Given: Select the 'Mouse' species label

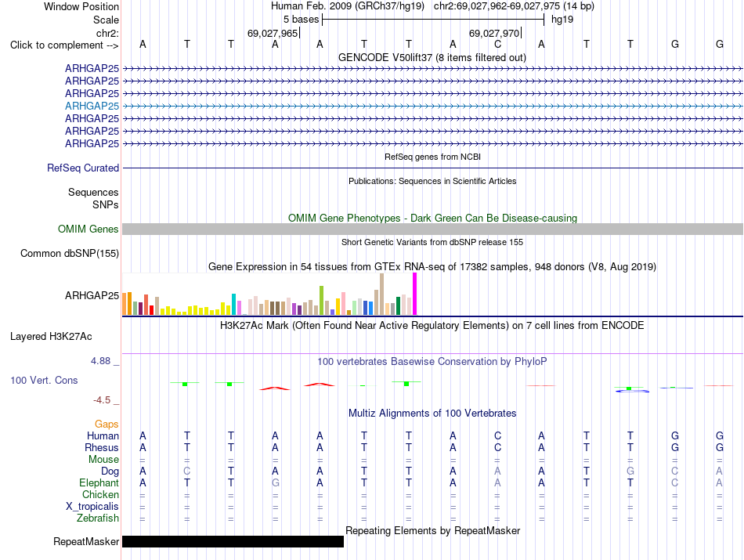Looking at the screenshot, I should coord(103,460).
